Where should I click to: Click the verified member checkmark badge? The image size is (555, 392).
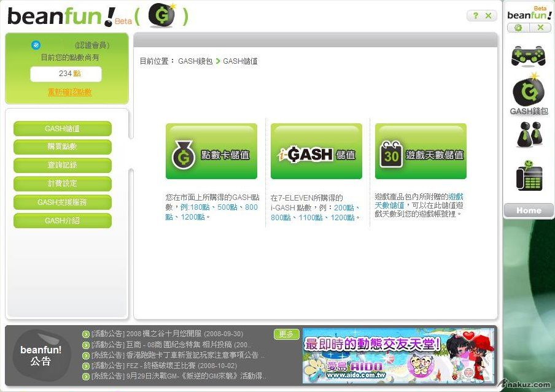tap(36, 45)
